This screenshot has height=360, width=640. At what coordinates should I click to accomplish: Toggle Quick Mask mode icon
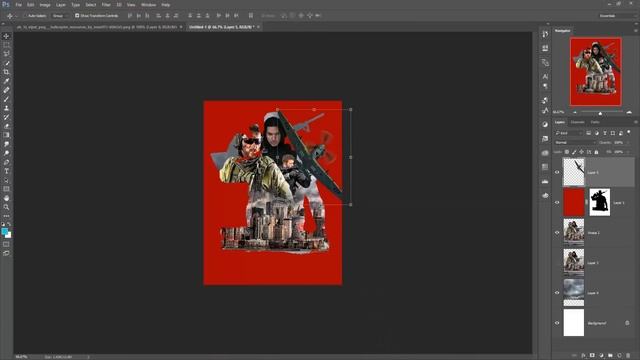pos(6,244)
